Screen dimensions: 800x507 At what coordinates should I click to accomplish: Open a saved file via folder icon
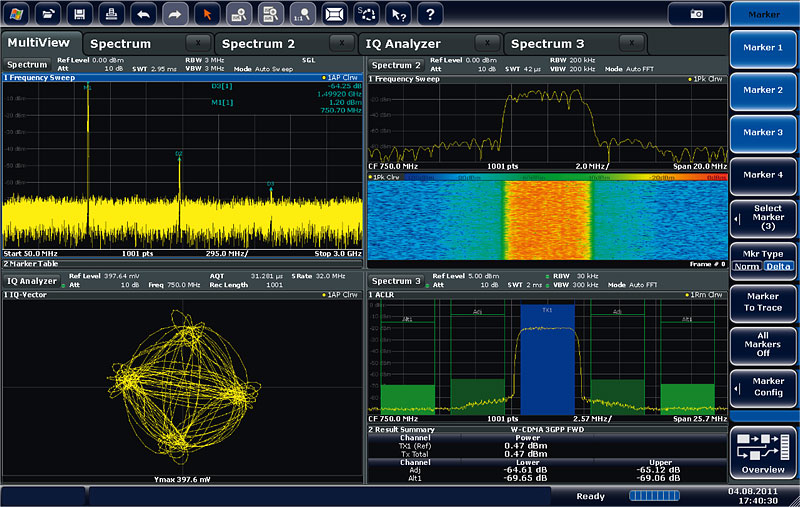(50, 14)
